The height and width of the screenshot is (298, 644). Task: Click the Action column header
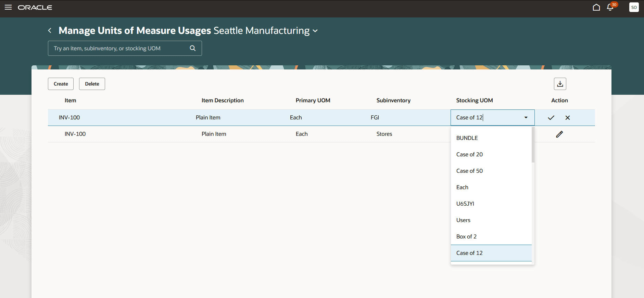tap(559, 101)
